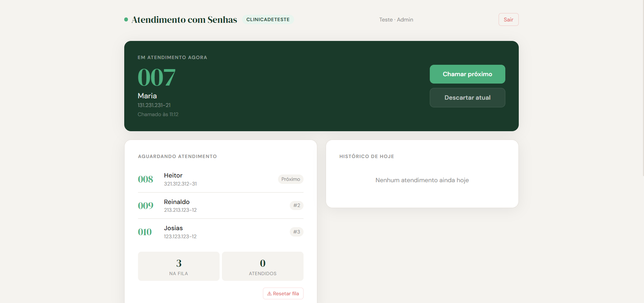The width and height of the screenshot is (644, 303).
Task: Click the Próximo badge next to Heitor
Action: click(x=290, y=179)
